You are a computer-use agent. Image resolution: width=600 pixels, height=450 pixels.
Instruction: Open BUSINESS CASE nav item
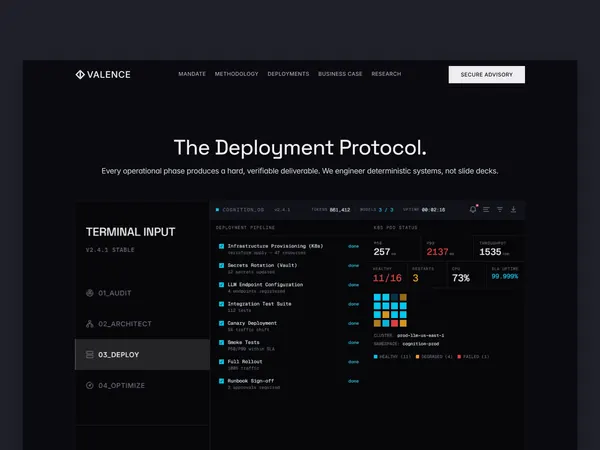tap(340, 74)
